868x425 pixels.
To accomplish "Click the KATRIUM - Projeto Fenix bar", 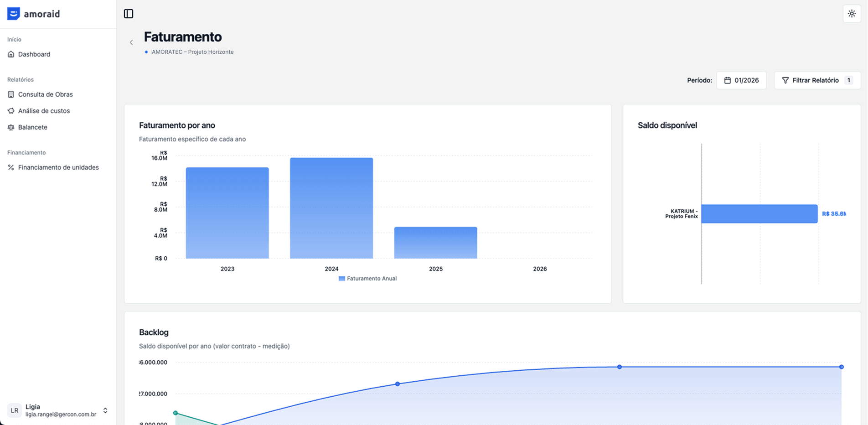I will (759, 213).
